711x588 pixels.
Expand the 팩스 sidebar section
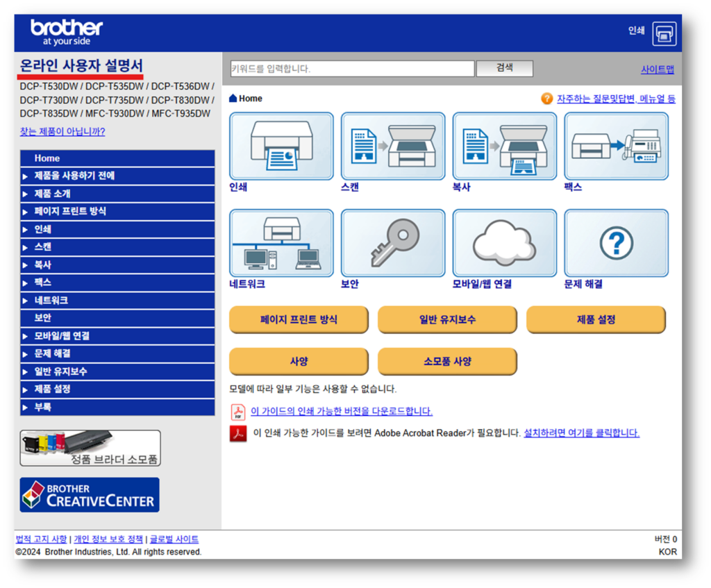[117, 283]
